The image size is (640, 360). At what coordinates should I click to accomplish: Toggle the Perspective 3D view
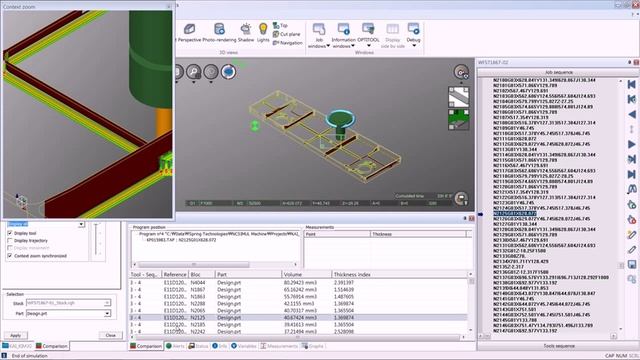(189, 33)
